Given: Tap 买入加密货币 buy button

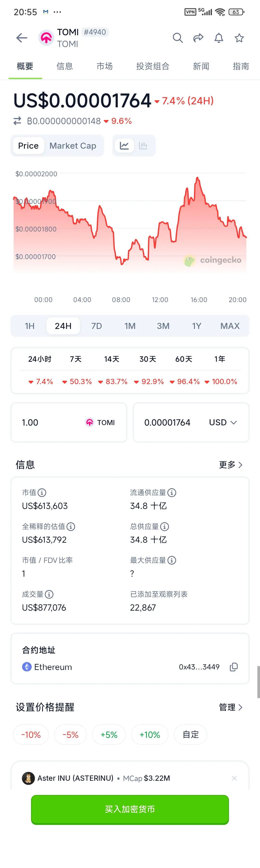Looking at the screenshot, I should coord(130,809).
